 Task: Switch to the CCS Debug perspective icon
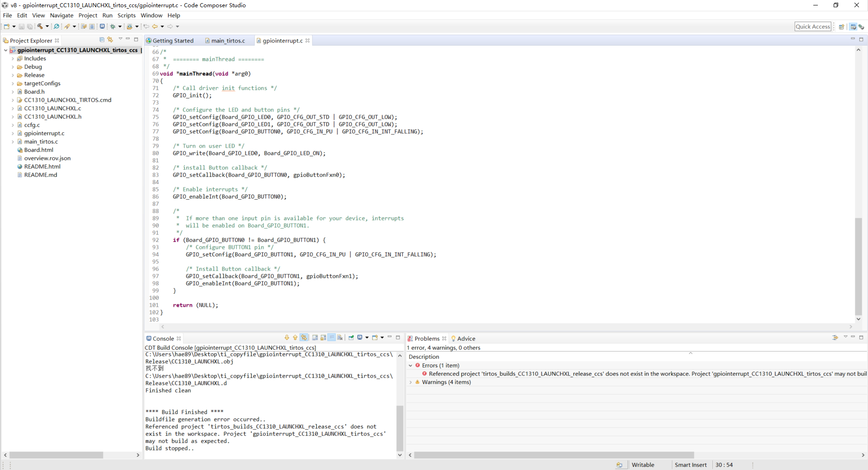coord(861,27)
